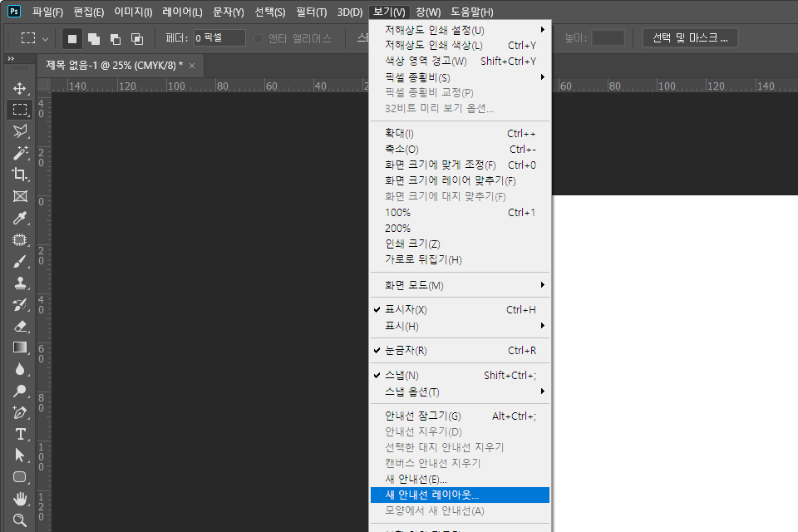The image size is (798, 532).
Task: Select the Move tool
Action: (20, 88)
